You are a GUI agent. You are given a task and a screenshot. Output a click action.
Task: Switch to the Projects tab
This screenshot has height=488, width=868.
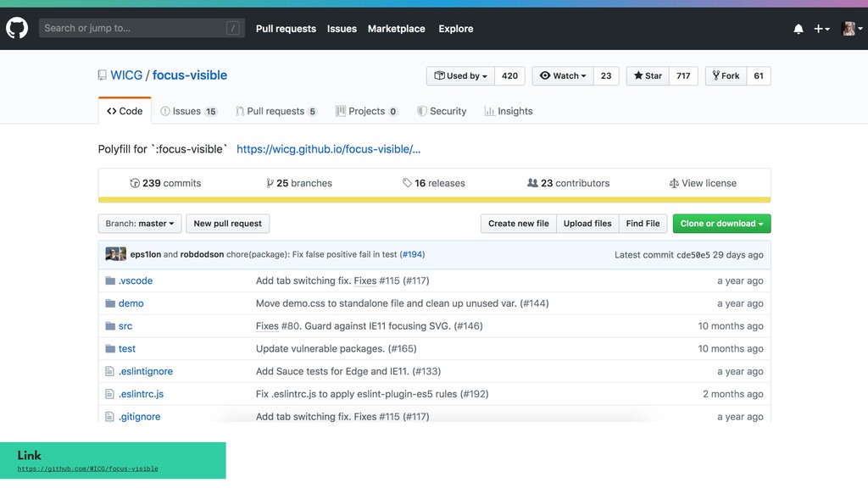366,111
